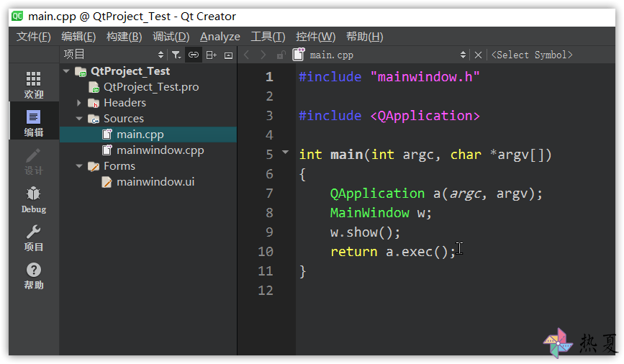Open the Tools (工具) menu

point(268,37)
